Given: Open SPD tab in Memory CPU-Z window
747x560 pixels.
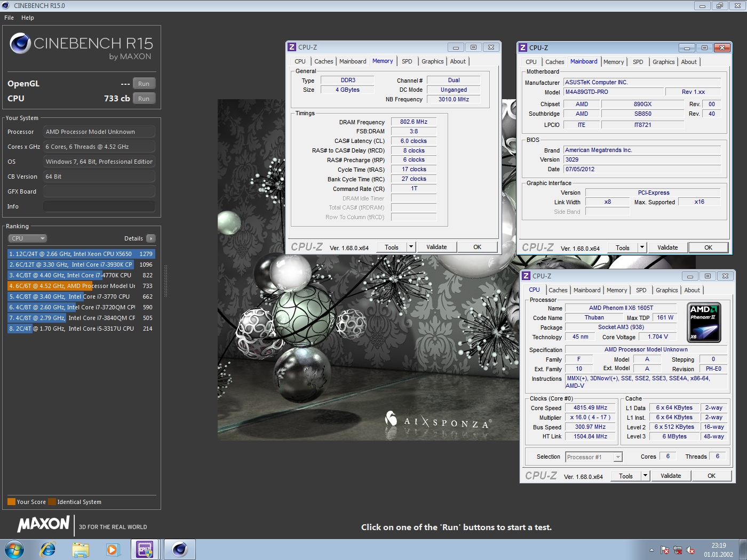Looking at the screenshot, I should click(x=407, y=61).
